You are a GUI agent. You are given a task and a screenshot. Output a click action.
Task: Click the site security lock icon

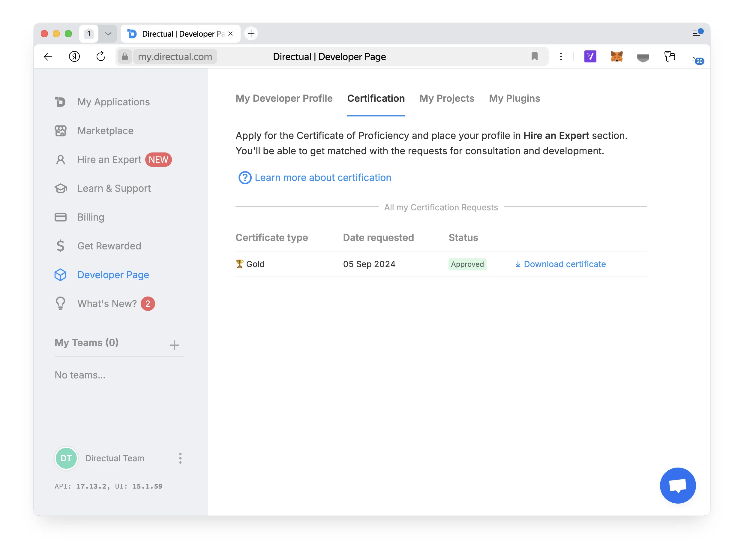pyautogui.click(x=125, y=56)
